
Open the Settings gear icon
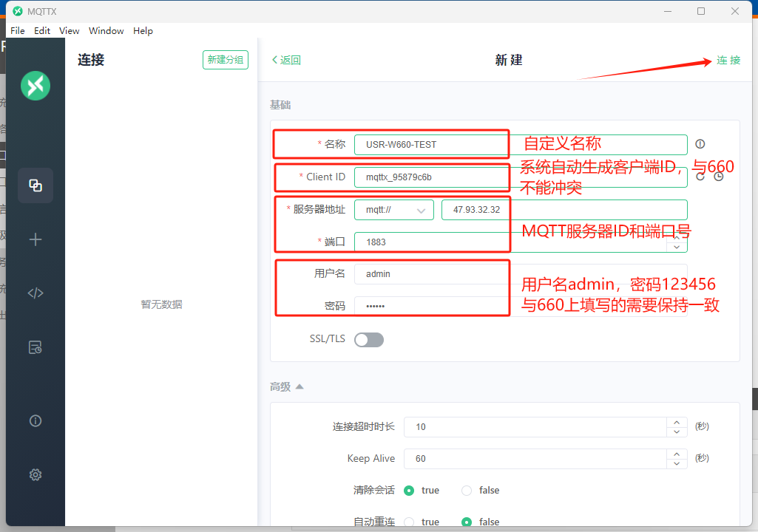(35, 474)
